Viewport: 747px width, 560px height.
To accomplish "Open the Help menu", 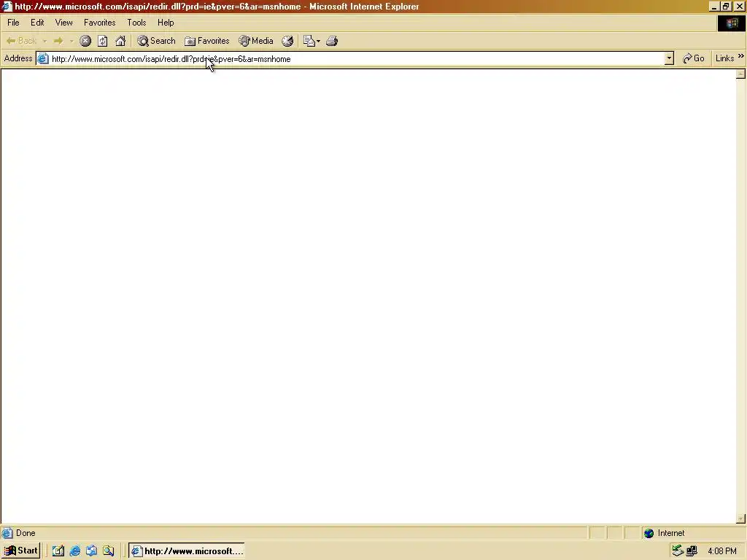I will pyautogui.click(x=166, y=23).
